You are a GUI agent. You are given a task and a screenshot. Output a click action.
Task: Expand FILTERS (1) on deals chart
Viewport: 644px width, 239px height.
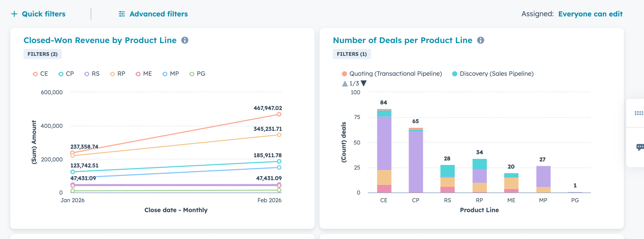pos(352,54)
